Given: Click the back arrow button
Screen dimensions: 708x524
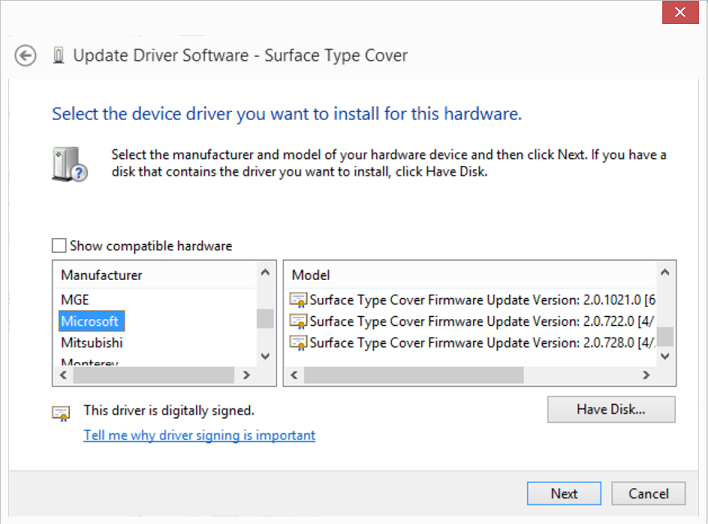Looking at the screenshot, I should (25, 56).
